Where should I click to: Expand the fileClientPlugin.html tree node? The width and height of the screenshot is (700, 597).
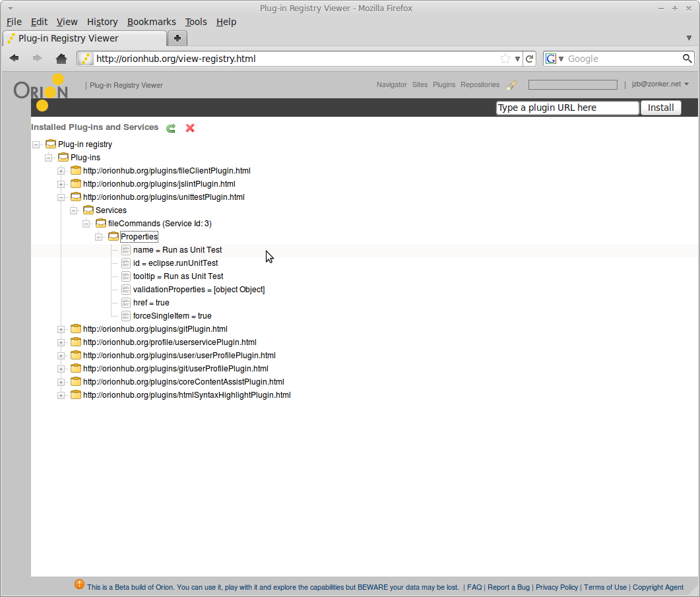click(x=61, y=171)
